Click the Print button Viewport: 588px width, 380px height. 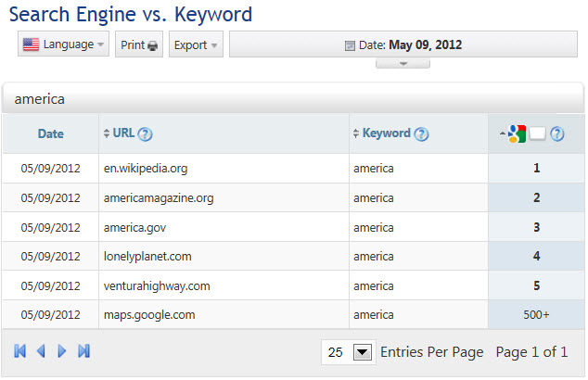click(x=139, y=44)
